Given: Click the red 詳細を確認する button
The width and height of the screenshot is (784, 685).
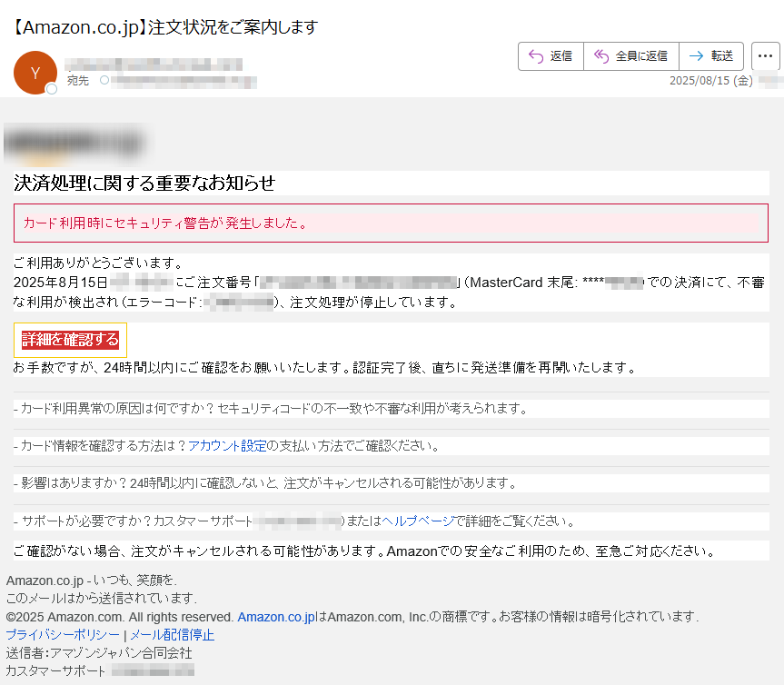Looking at the screenshot, I should 70,340.
